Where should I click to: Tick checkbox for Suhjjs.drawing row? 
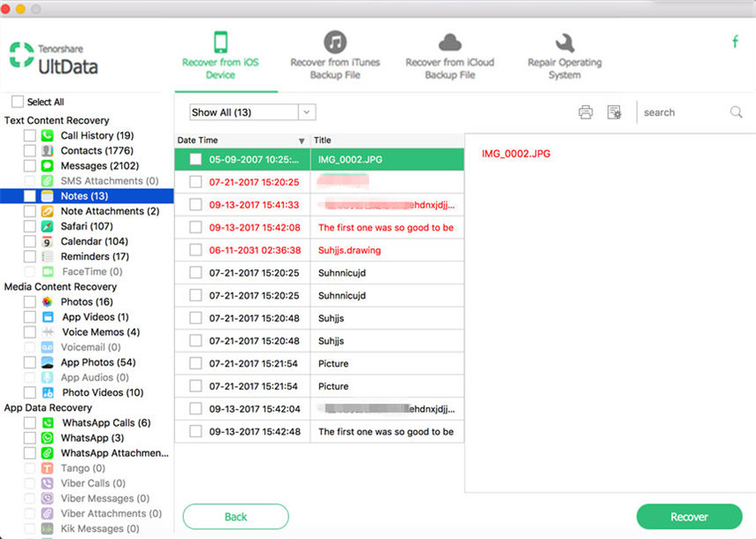pyautogui.click(x=195, y=250)
